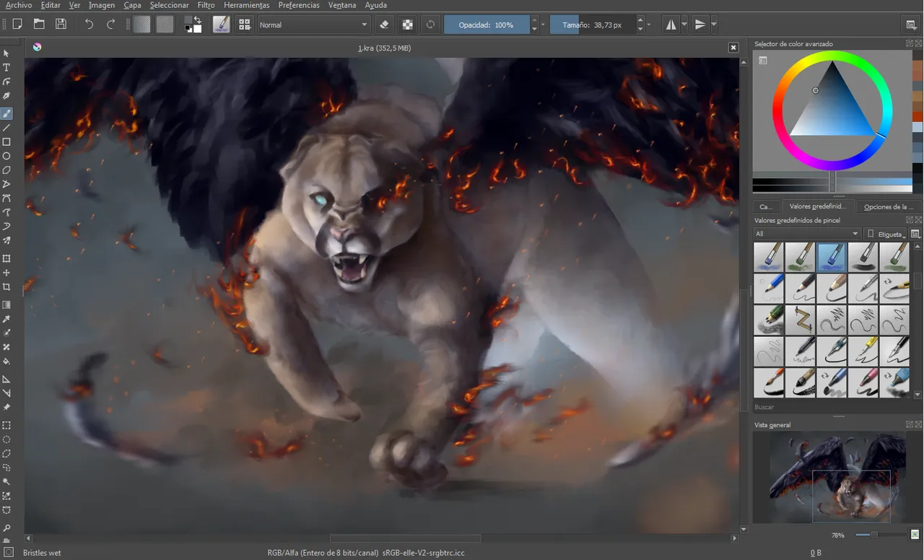Choose the Gradient tool in toolbox
The height and width of the screenshot is (560, 924).
[6, 305]
